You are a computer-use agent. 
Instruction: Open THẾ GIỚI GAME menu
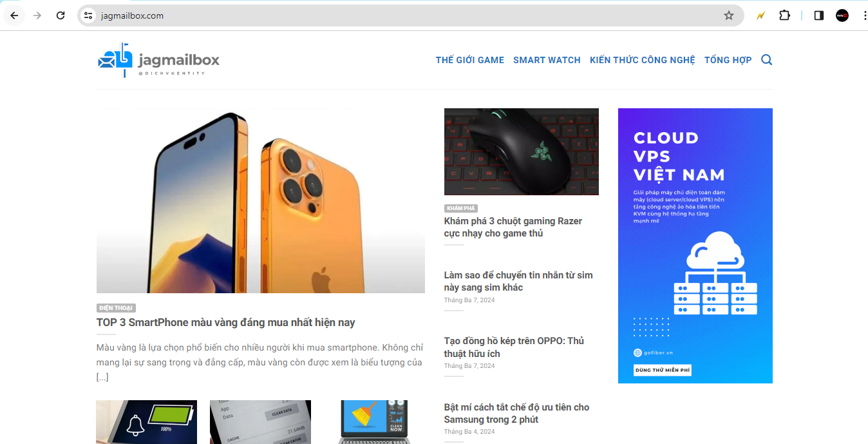tap(470, 60)
